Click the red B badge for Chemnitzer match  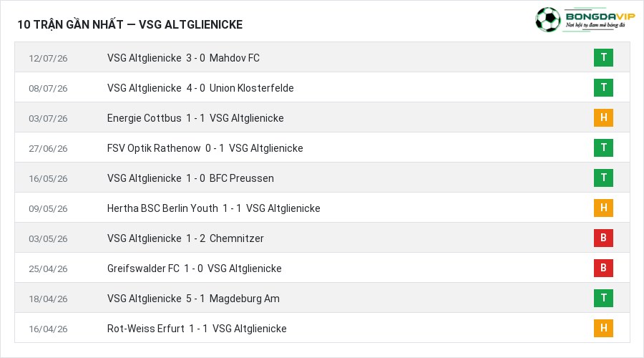pos(603,238)
